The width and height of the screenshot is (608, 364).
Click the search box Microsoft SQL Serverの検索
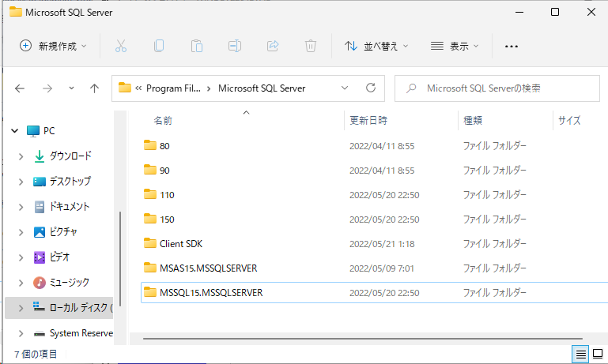pyautogui.click(x=497, y=88)
